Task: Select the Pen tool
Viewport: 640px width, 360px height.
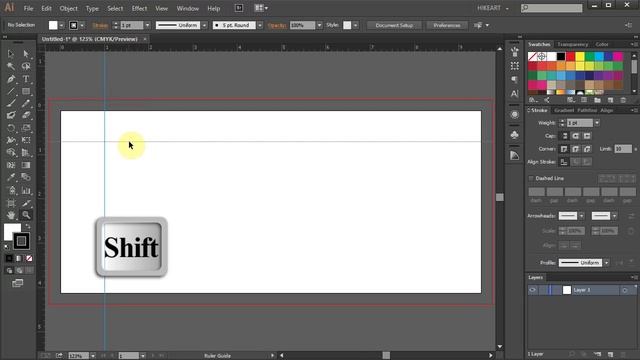Action: tap(11, 79)
